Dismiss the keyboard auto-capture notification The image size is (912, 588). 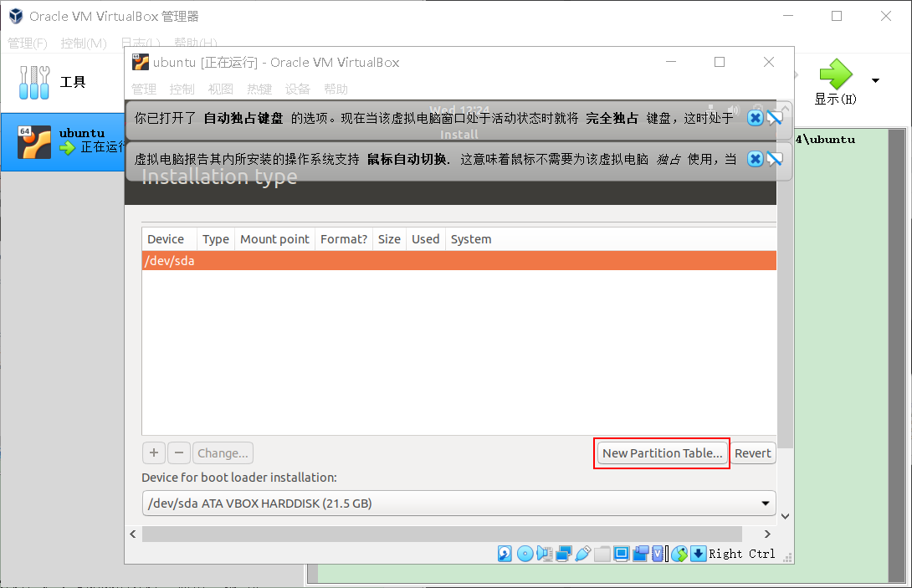(x=755, y=118)
